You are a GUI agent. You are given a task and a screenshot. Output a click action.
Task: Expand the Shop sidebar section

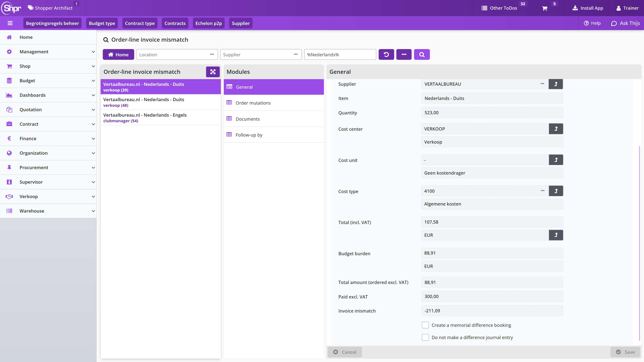coord(48,66)
